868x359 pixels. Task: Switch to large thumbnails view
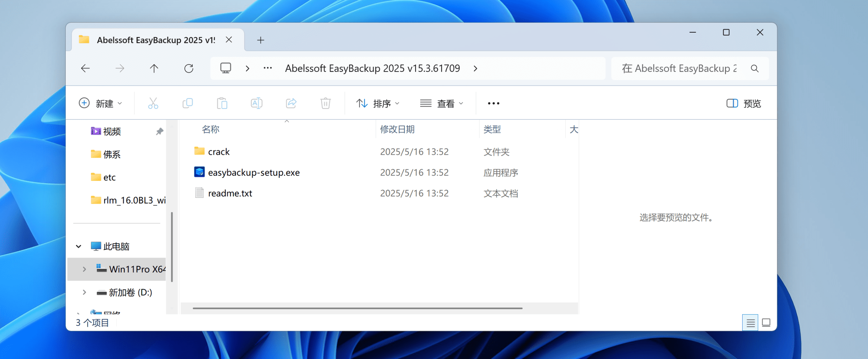[766, 323]
